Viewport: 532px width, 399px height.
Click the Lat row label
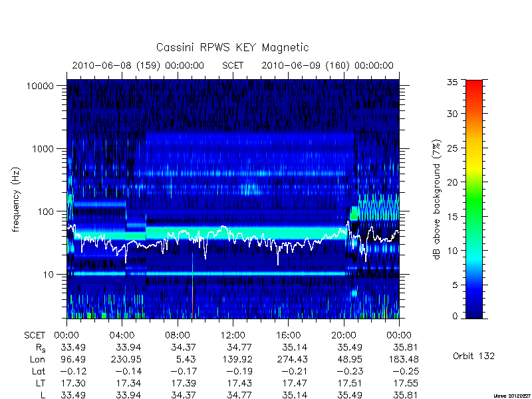[x=39, y=372]
